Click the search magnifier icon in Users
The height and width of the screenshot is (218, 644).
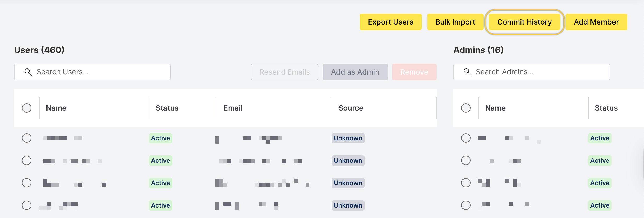28,72
